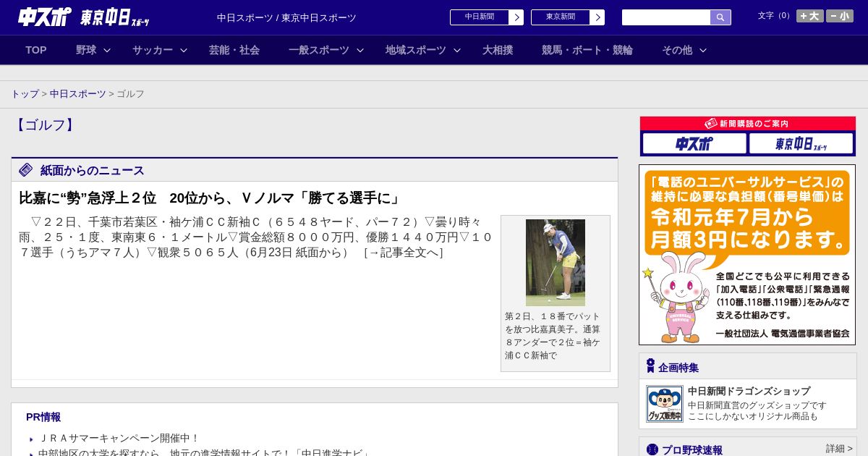Viewport: 868px width, 456px height.
Task: Open 競馬・ボート・競輪 navigation item
Action: (x=587, y=50)
